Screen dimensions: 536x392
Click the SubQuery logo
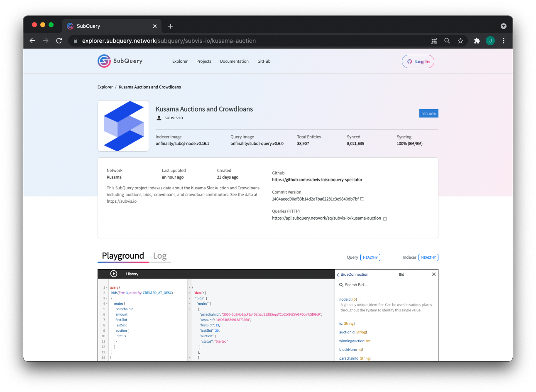pos(120,61)
